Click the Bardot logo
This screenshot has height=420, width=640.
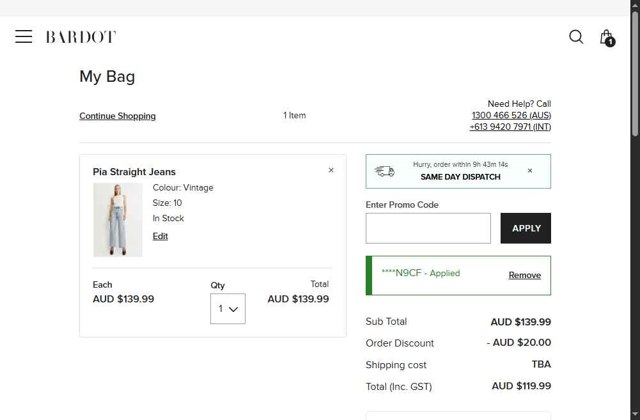click(81, 37)
